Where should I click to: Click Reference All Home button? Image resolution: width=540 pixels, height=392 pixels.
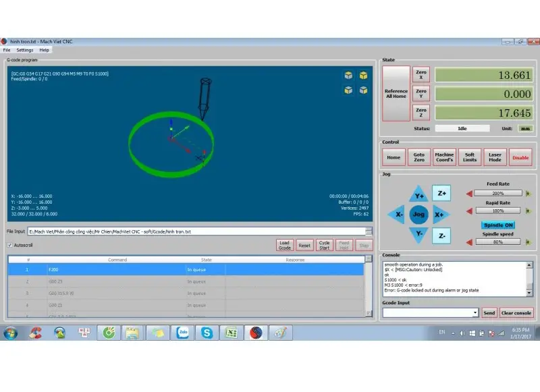point(396,93)
